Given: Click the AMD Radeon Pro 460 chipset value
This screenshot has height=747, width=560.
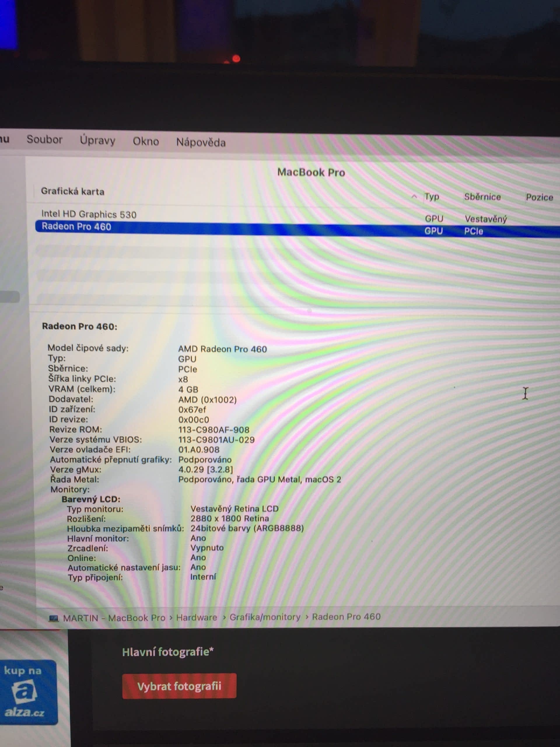Looking at the screenshot, I should click(x=223, y=349).
